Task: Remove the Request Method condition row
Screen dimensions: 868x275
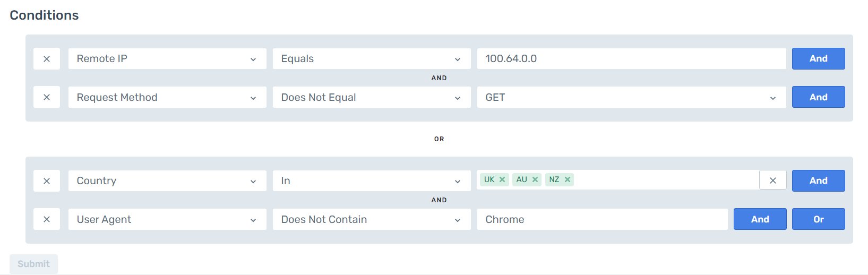Action: (x=47, y=98)
